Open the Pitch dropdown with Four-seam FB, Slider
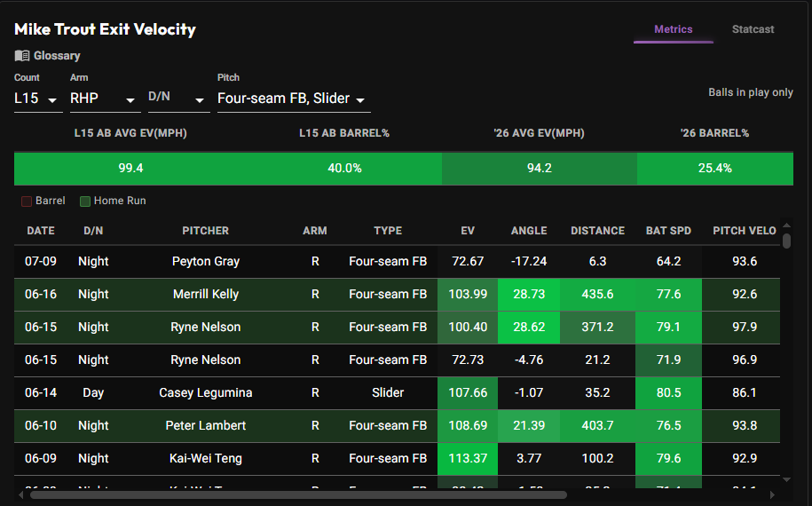 [x=294, y=99]
